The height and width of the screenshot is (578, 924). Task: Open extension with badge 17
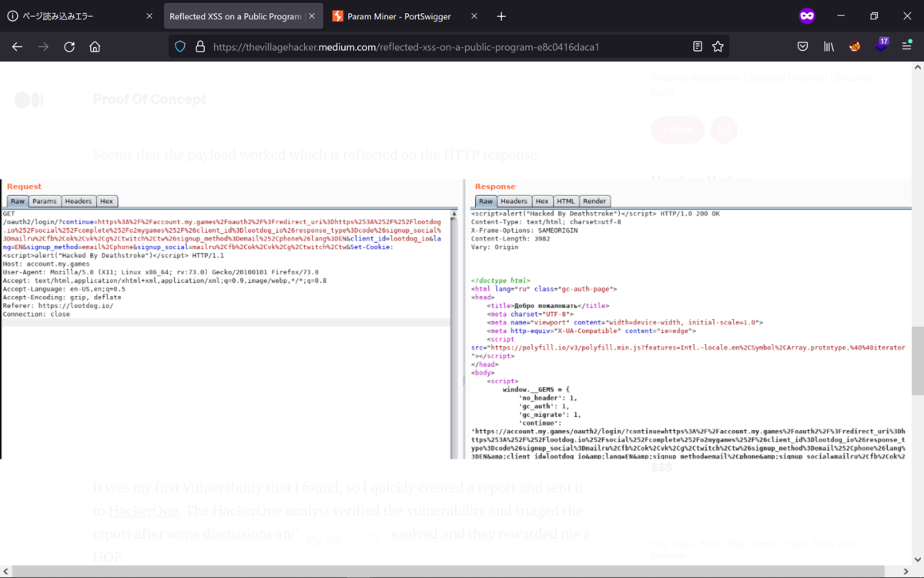click(x=881, y=45)
